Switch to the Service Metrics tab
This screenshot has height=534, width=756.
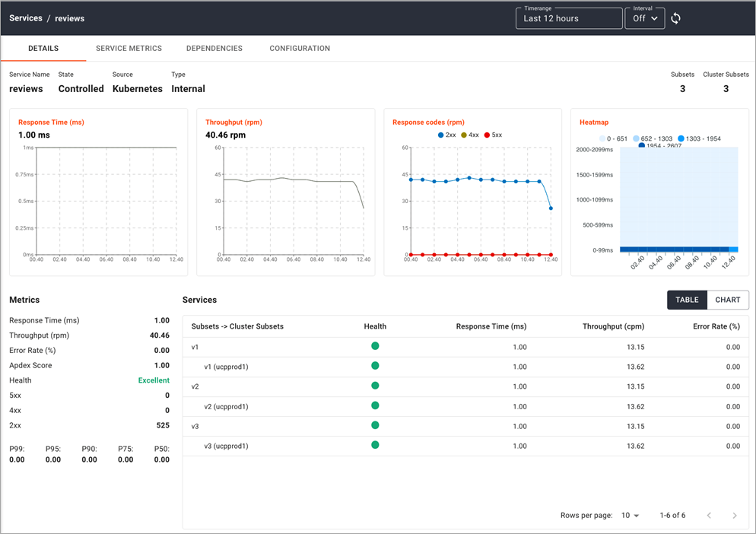pyautogui.click(x=129, y=49)
